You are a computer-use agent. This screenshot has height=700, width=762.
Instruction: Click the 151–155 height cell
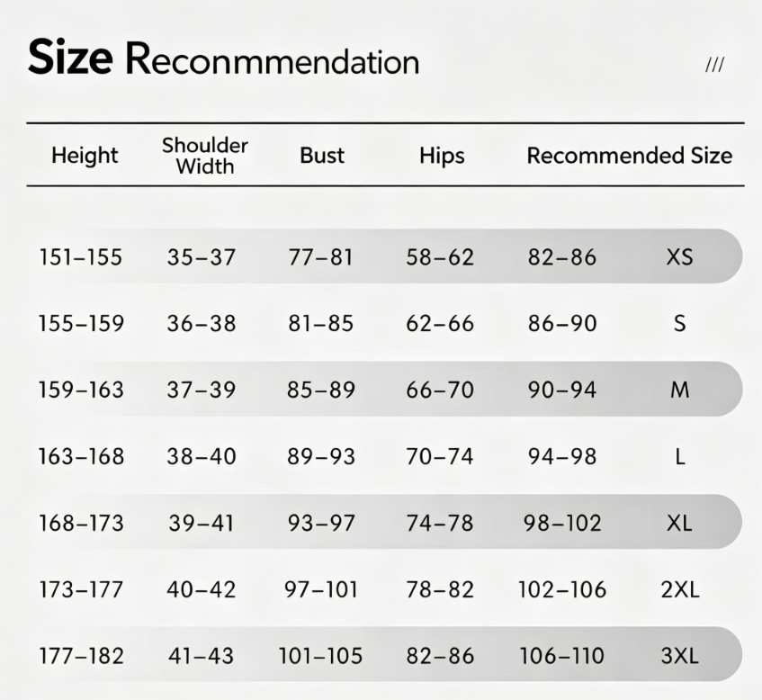[x=81, y=256]
